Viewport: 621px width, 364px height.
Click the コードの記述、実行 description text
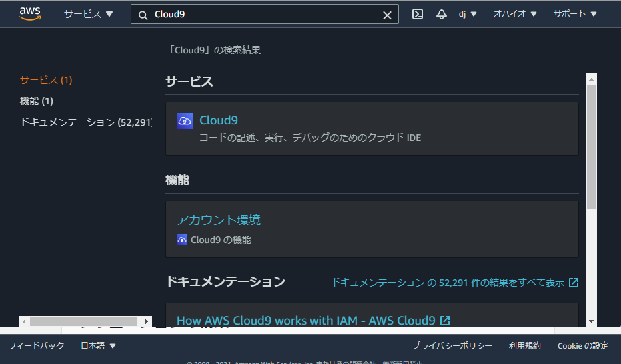310,138
